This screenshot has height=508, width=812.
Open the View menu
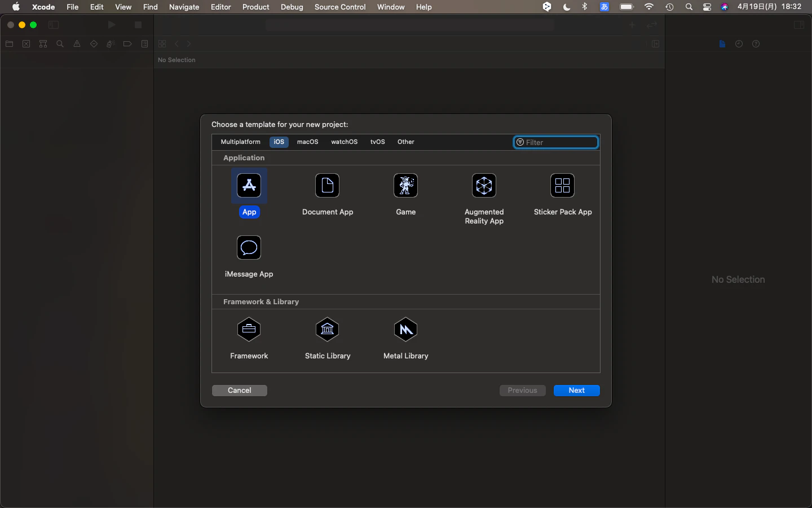(x=123, y=7)
